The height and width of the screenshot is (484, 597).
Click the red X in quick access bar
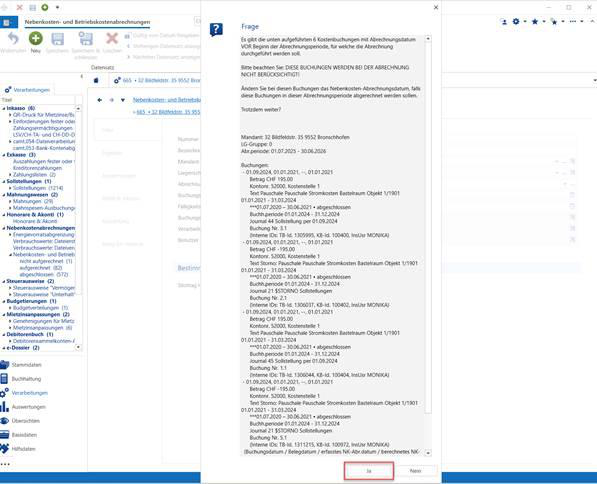(x=19, y=7)
